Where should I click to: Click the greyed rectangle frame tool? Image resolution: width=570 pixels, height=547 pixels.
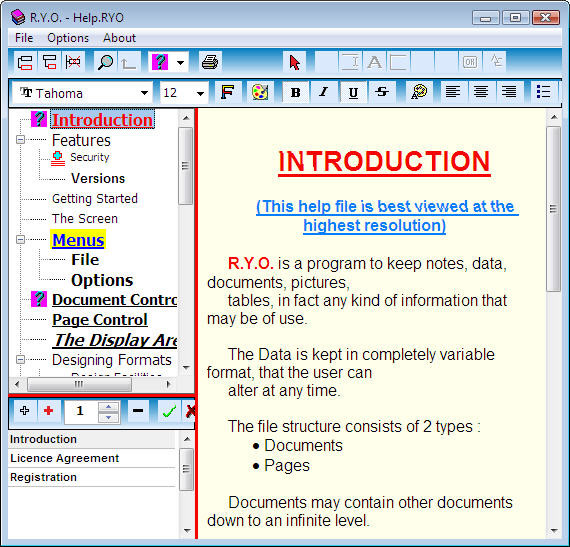coord(398,62)
